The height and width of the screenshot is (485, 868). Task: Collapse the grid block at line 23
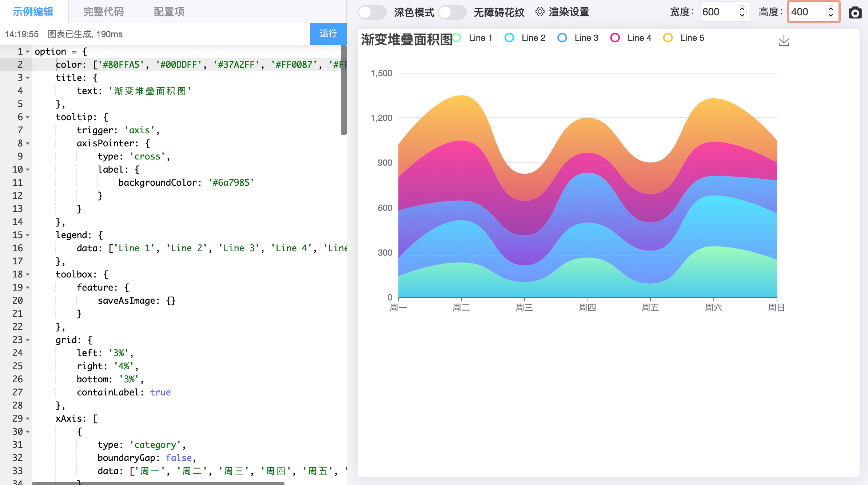28,340
